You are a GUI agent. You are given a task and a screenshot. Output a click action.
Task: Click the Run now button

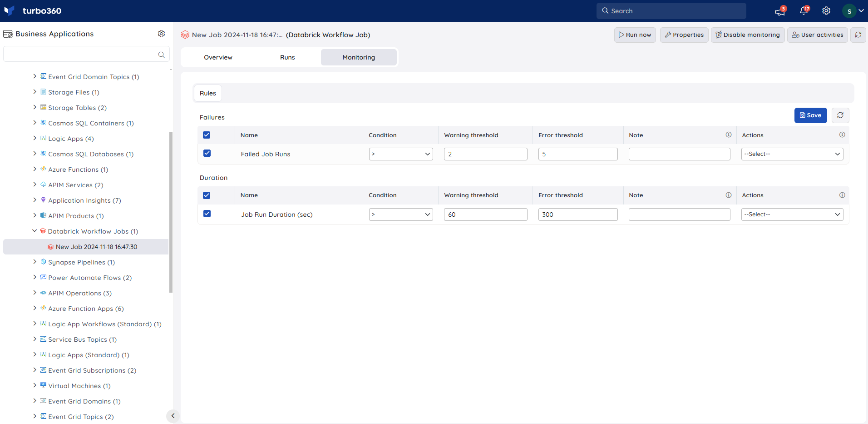[635, 35]
